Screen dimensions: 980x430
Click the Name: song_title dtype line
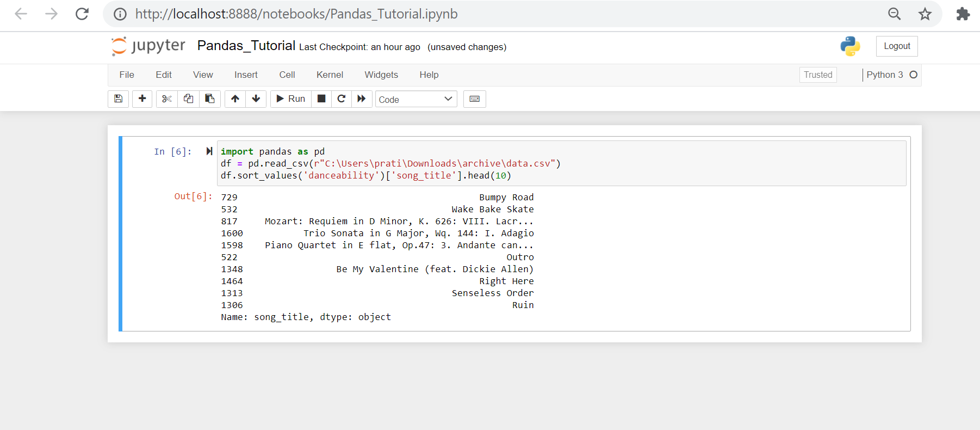click(306, 317)
